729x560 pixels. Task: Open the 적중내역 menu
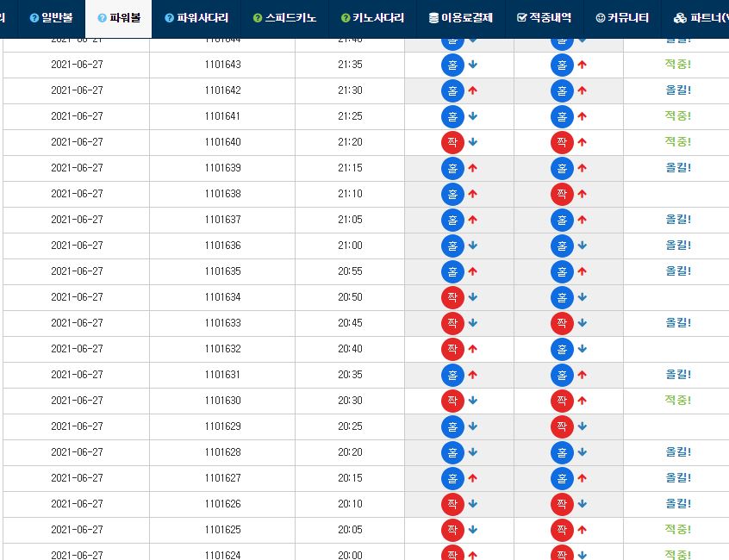coord(544,17)
